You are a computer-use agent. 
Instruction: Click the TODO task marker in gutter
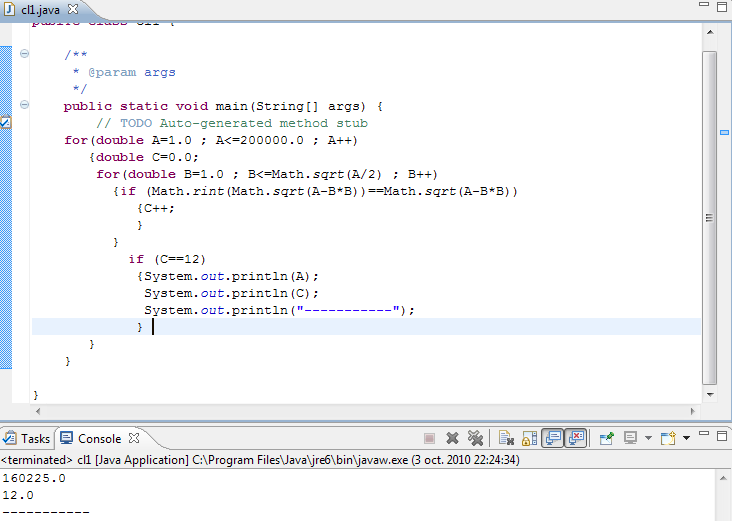click(x=5, y=123)
